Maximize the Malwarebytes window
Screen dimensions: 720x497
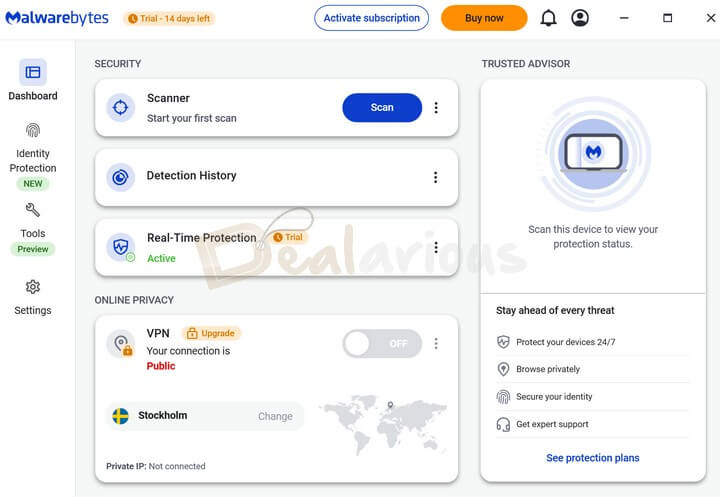pyautogui.click(x=668, y=18)
